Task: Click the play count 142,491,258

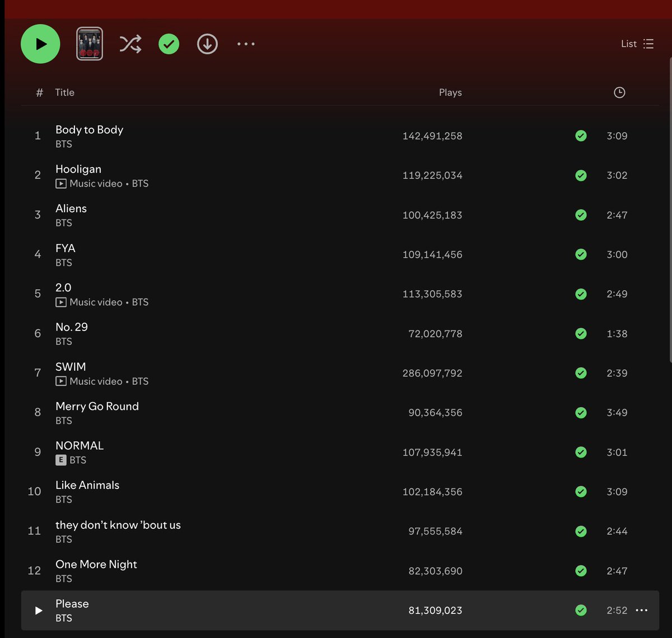Action: coord(432,136)
